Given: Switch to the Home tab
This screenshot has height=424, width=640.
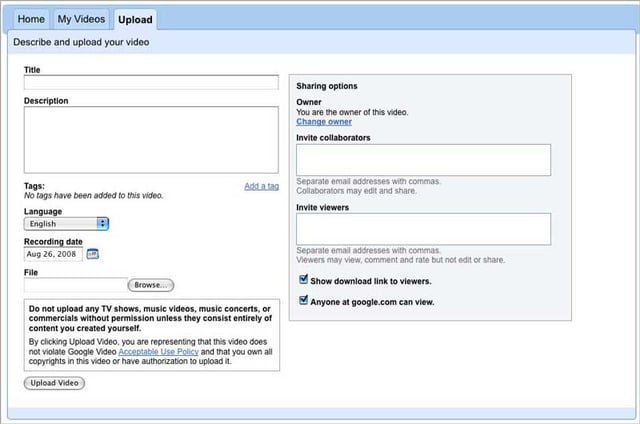Looking at the screenshot, I should tap(31, 19).
